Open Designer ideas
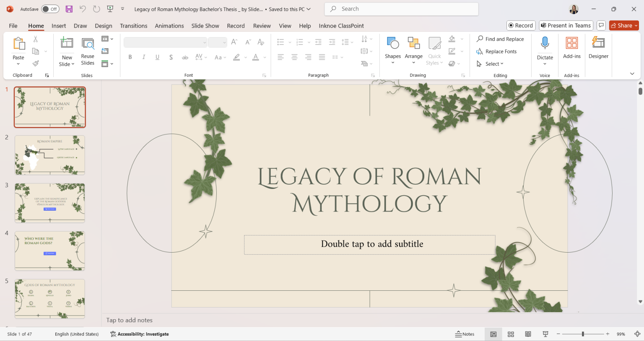 click(598, 47)
